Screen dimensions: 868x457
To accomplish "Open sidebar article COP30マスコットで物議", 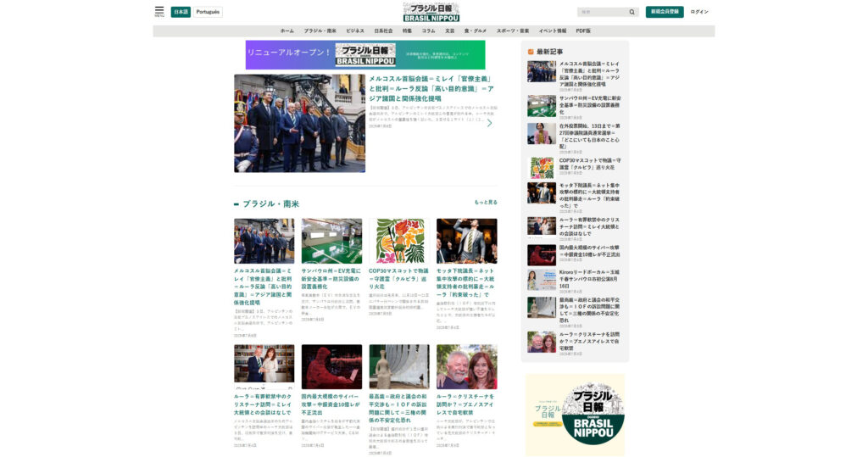I will tap(590, 164).
